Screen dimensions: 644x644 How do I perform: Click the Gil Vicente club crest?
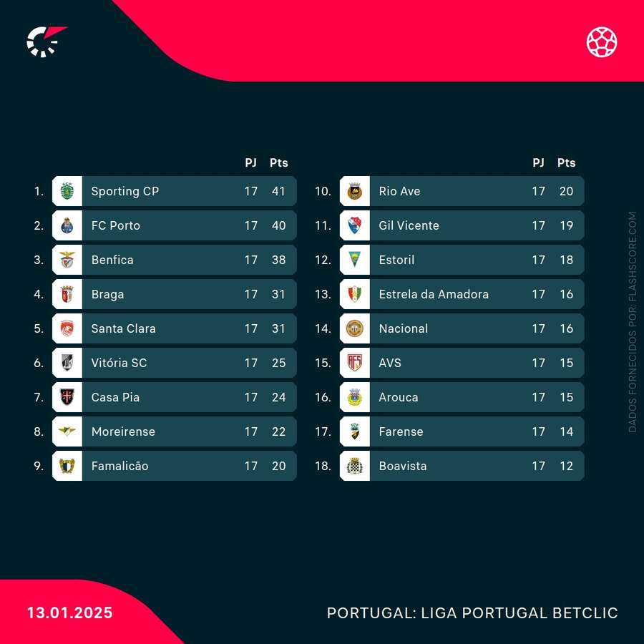tap(354, 225)
